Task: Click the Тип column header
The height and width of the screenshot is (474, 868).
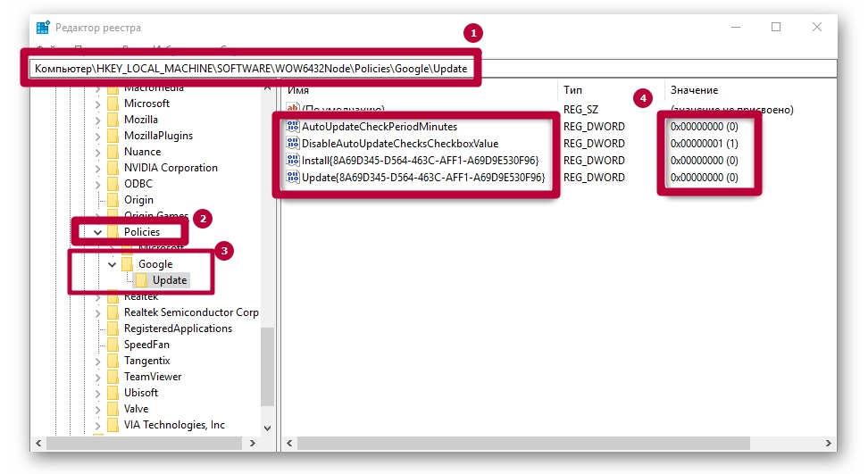Action: [572, 90]
